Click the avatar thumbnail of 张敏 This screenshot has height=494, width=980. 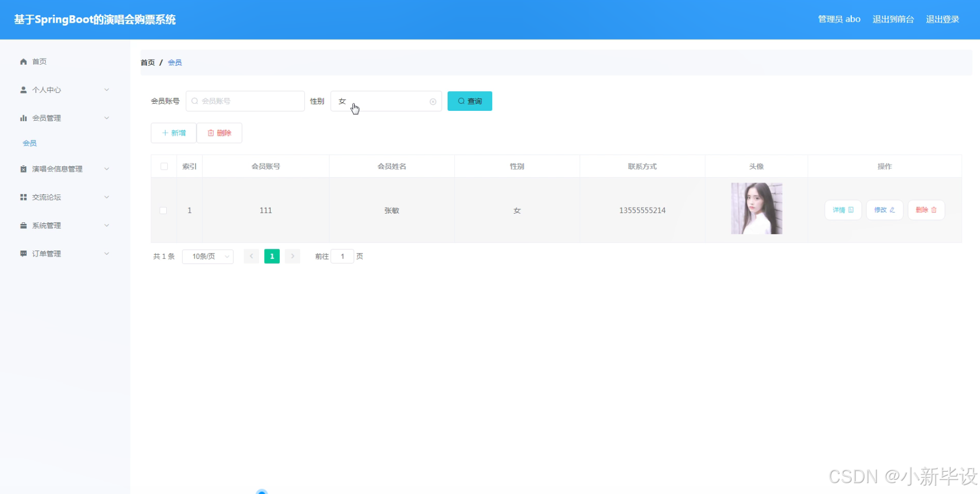pyautogui.click(x=756, y=208)
